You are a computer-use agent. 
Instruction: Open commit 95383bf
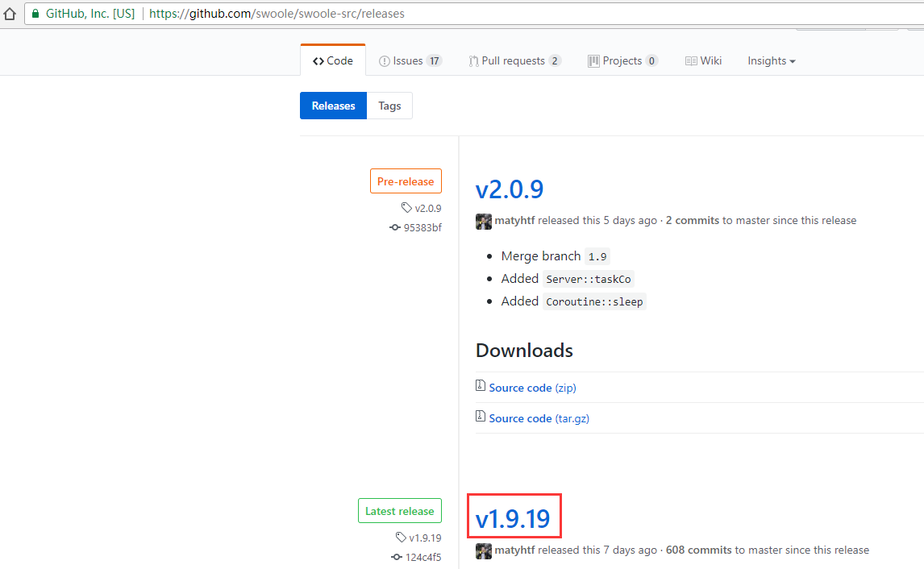tap(415, 227)
